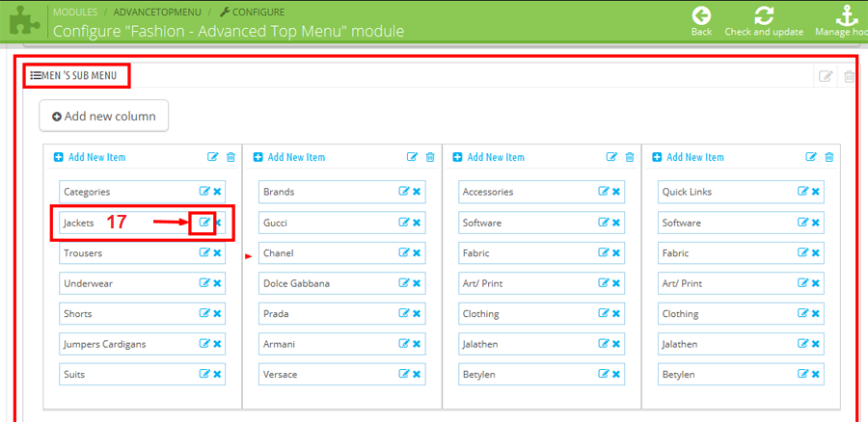Edit the Prada item

403,313
